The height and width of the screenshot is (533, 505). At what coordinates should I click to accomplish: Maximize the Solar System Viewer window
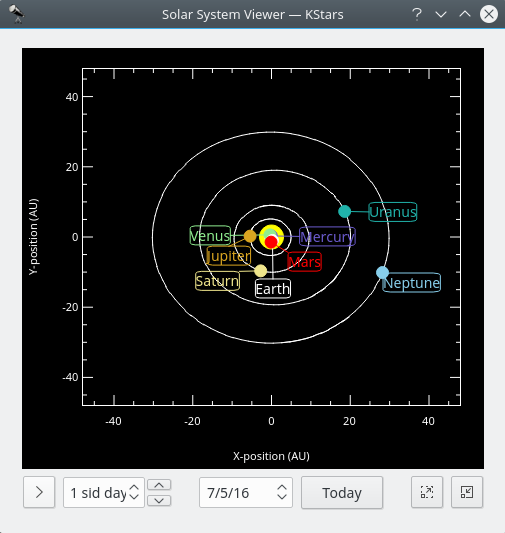tap(465, 14)
